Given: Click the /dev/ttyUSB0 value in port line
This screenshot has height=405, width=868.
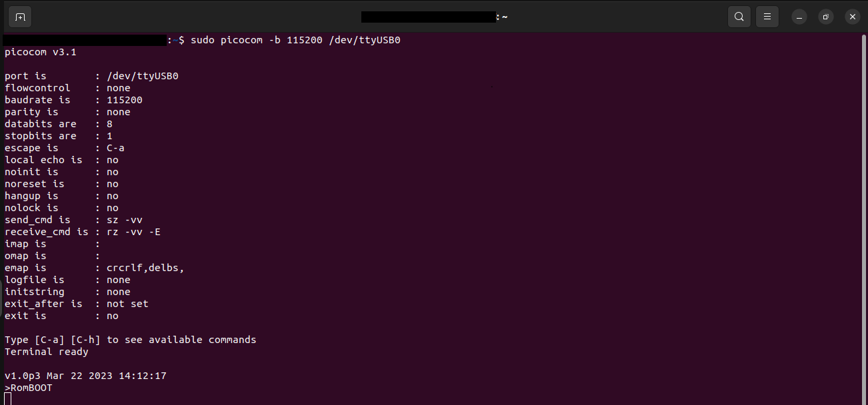Looking at the screenshot, I should (x=142, y=76).
